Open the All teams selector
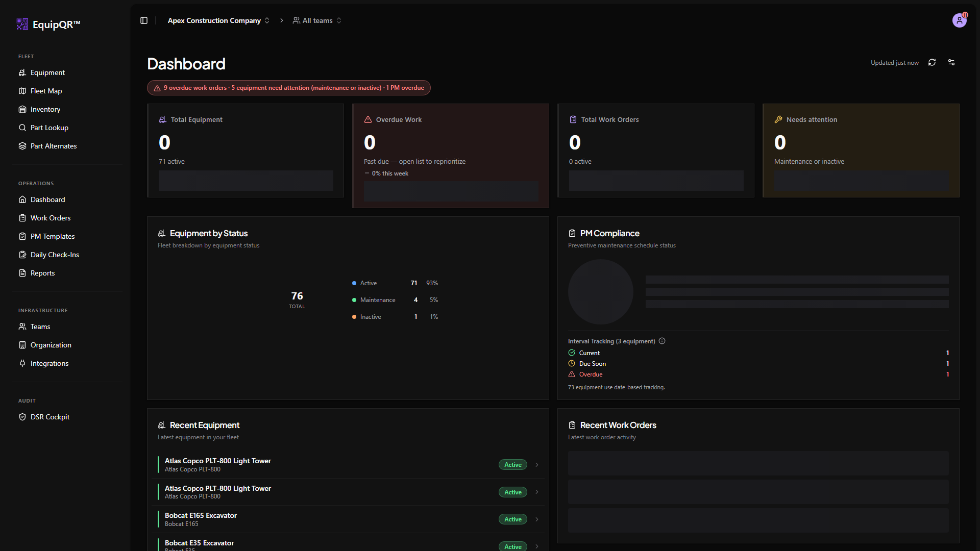Screen dimensions: 980x551 [317, 20]
